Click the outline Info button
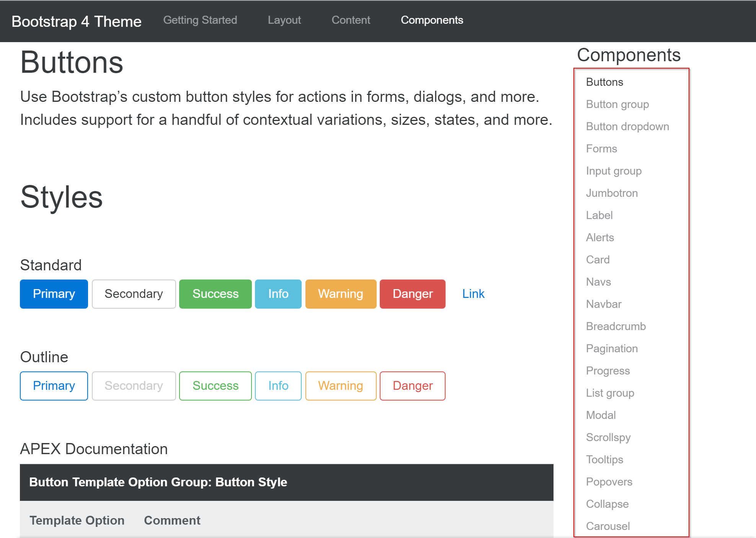Viewport: 756px width, 538px height. click(x=278, y=386)
